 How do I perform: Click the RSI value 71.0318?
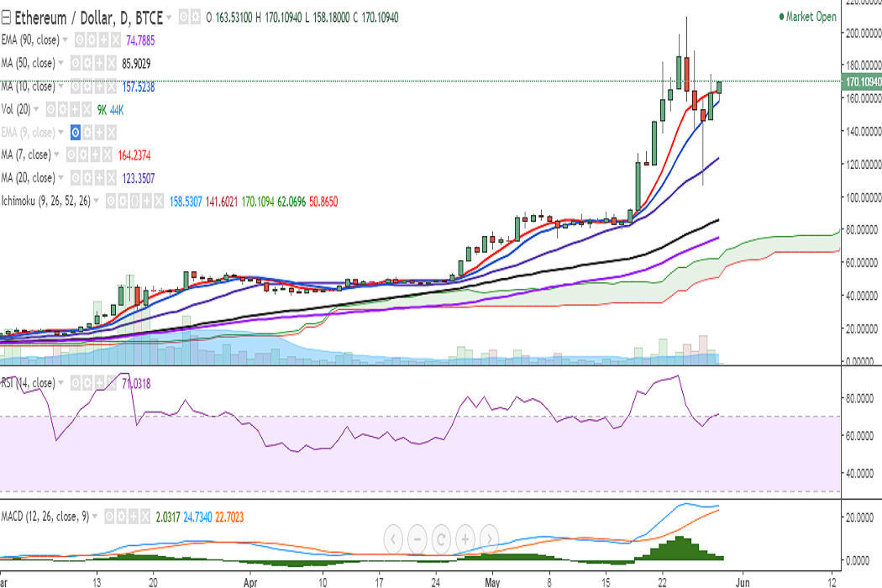(136, 384)
